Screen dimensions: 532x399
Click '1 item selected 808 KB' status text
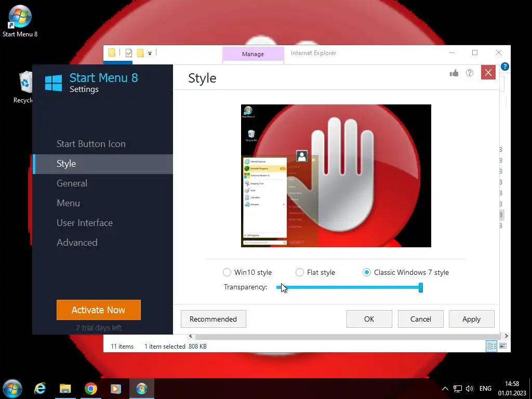pyautogui.click(x=176, y=347)
